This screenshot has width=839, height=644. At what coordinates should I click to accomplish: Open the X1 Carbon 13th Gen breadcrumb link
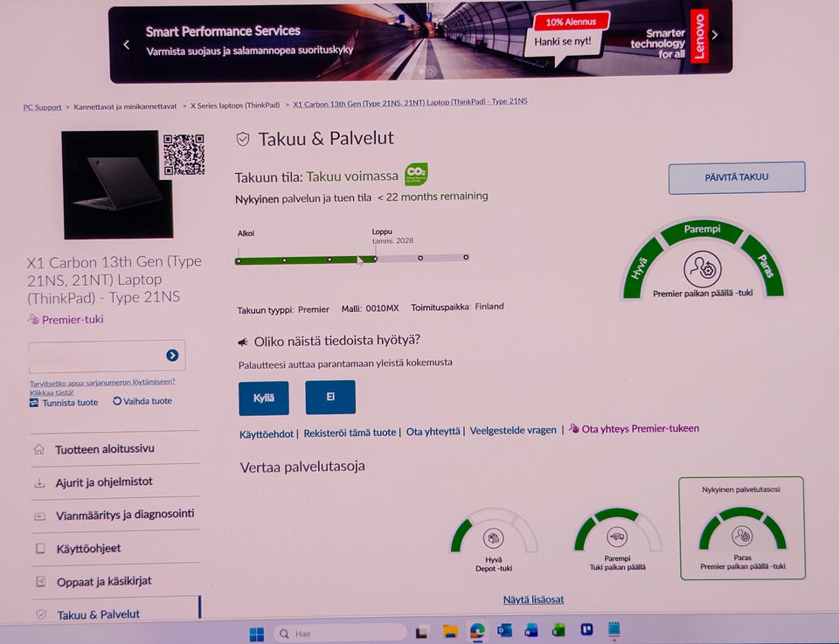(x=411, y=103)
